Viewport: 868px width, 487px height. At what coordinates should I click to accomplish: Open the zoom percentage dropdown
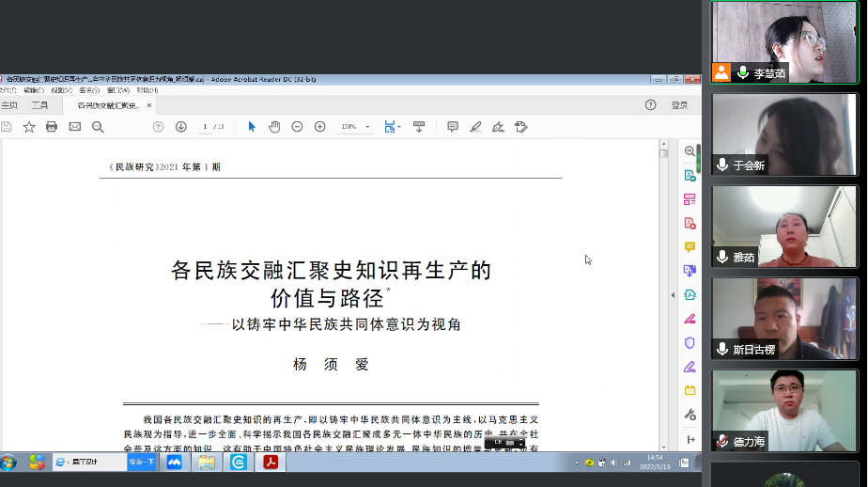tap(367, 127)
